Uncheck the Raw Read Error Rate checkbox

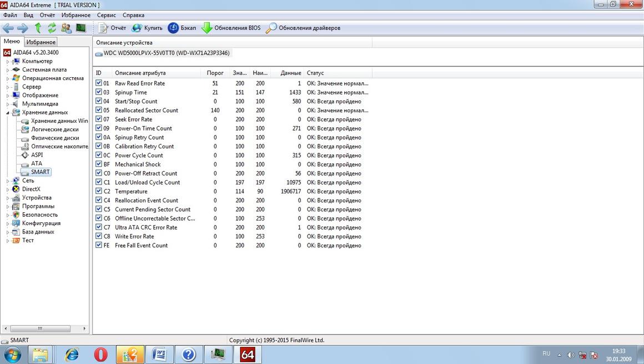point(99,83)
